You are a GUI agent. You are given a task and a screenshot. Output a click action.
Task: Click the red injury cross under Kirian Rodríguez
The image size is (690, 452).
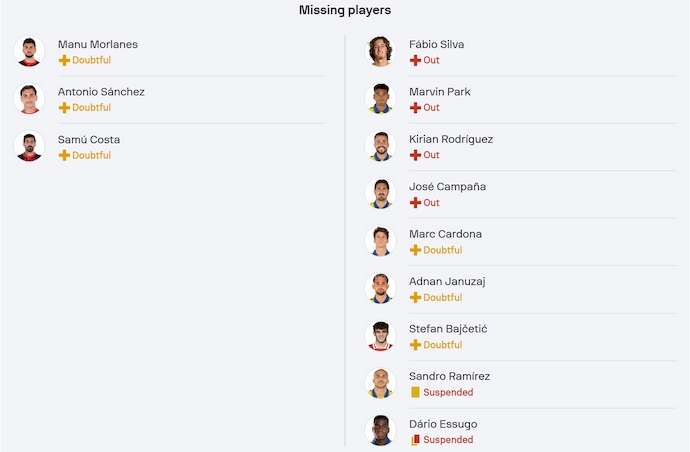pos(415,155)
